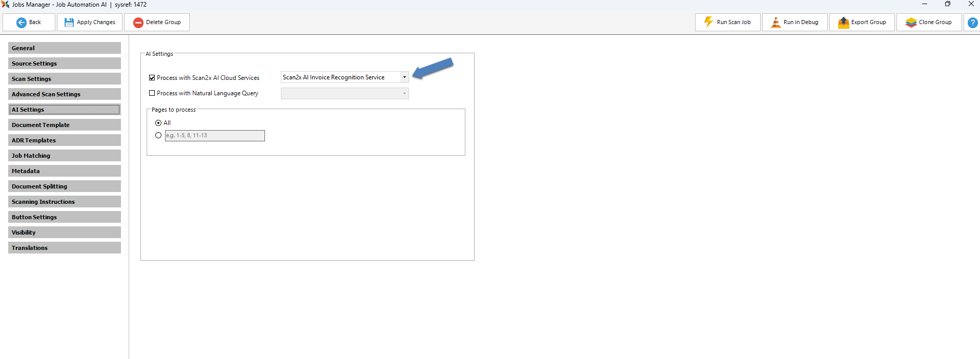Image resolution: width=980 pixels, height=359 pixels.
Task: Open the Scan2x AI Invoice Recognition Service dropdown
Action: pyautogui.click(x=404, y=77)
